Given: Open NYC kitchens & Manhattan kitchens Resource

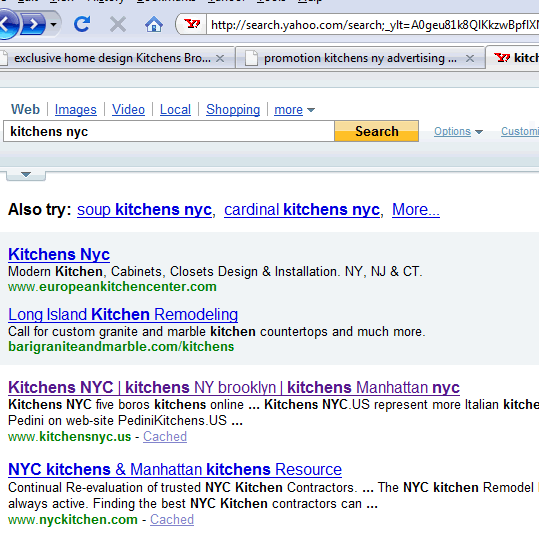Looking at the screenshot, I should pos(175,469).
